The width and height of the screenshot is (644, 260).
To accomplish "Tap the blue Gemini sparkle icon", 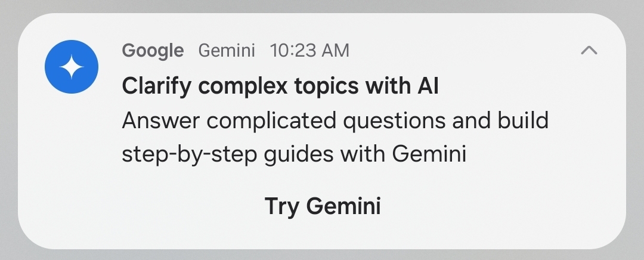I will click(72, 67).
